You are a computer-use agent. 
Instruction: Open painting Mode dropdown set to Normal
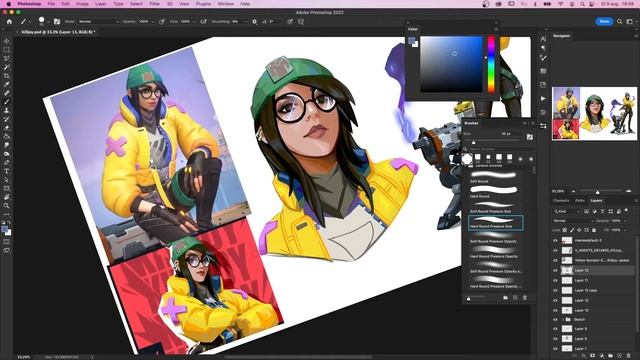(98, 22)
